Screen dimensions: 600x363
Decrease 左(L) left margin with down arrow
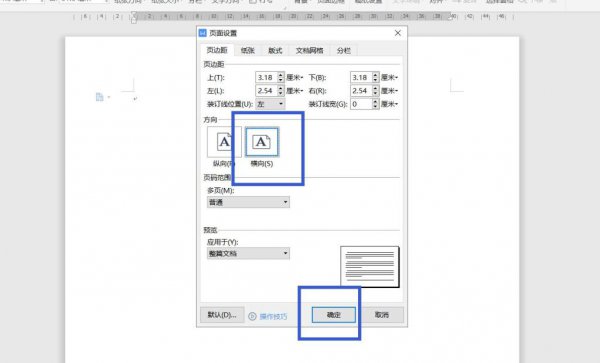pyautogui.click(x=281, y=93)
